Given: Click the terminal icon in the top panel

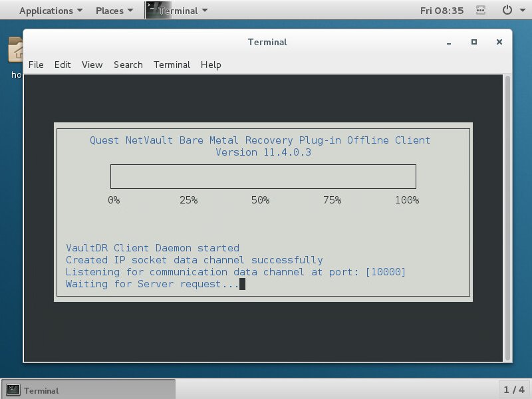Looking at the screenshot, I should 152,10.
